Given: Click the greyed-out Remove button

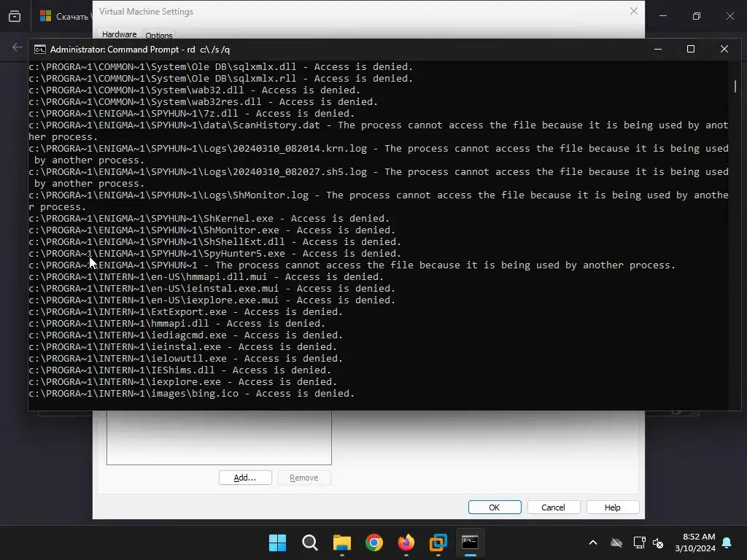Looking at the screenshot, I should pyautogui.click(x=304, y=478).
